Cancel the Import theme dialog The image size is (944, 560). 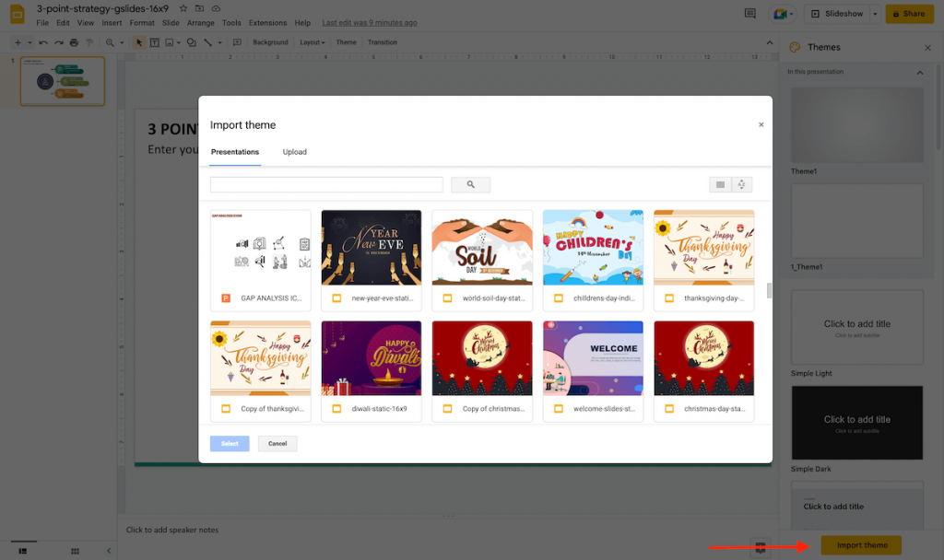click(x=277, y=443)
